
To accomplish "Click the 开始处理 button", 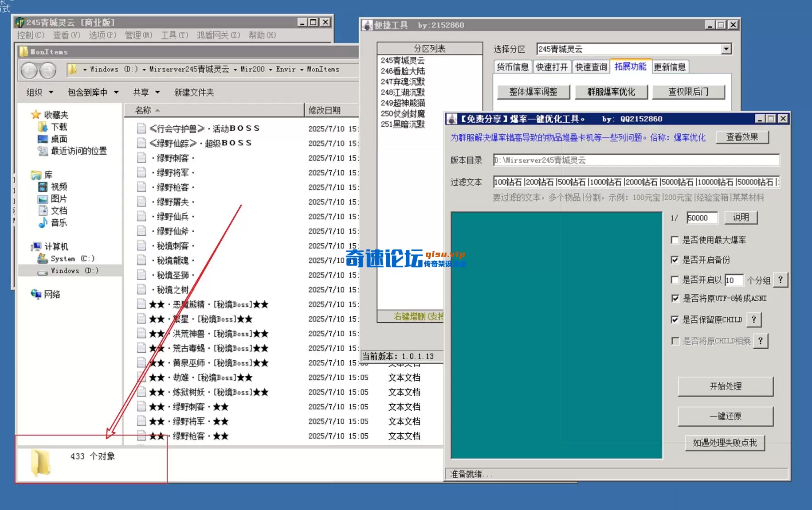I will point(726,386).
